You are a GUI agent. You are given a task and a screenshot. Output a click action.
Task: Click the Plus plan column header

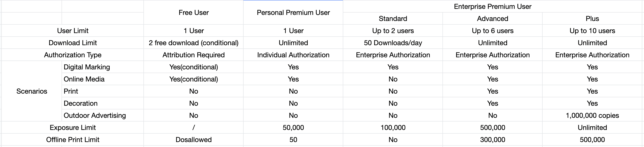pos(592,18)
